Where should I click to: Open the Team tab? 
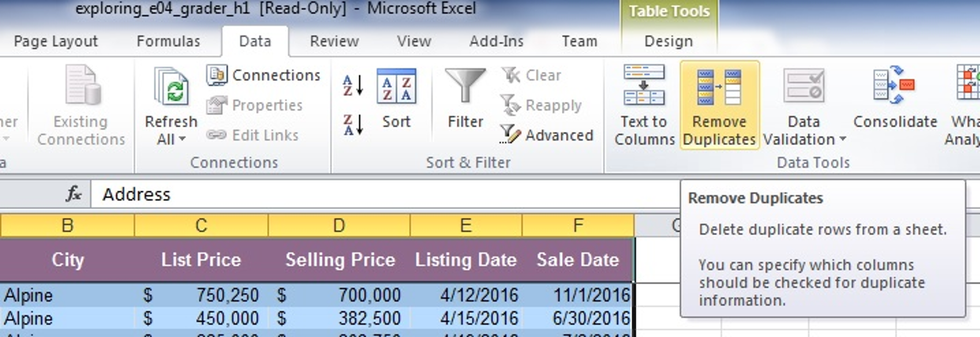coord(580,41)
